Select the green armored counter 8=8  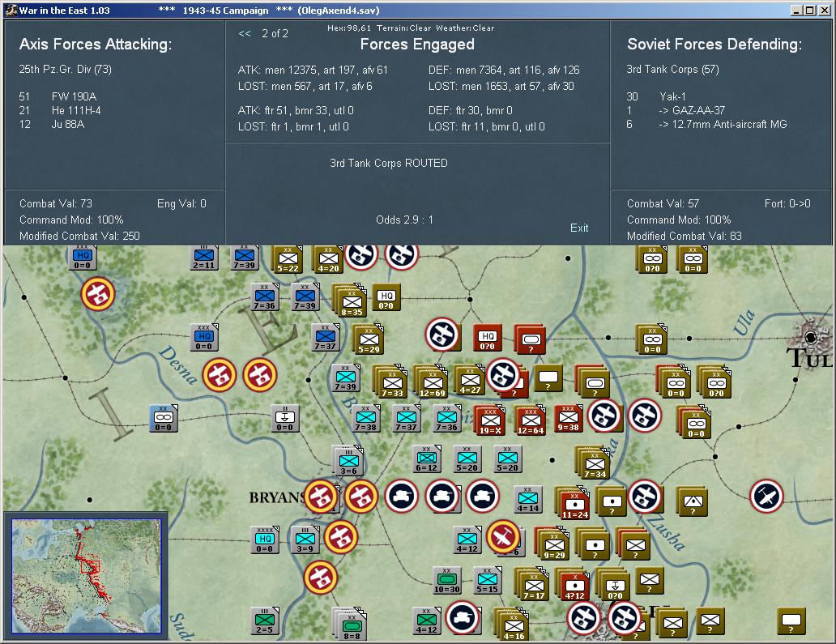[352, 625]
